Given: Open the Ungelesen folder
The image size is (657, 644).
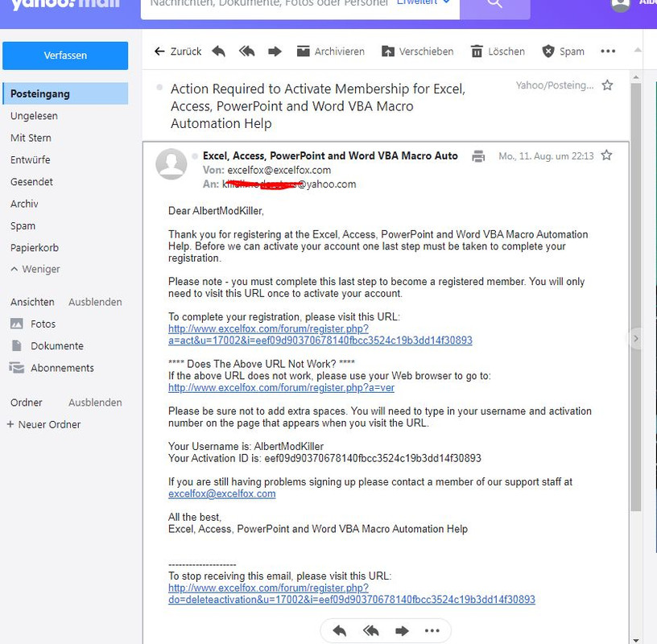Looking at the screenshot, I should pos(34,116).
